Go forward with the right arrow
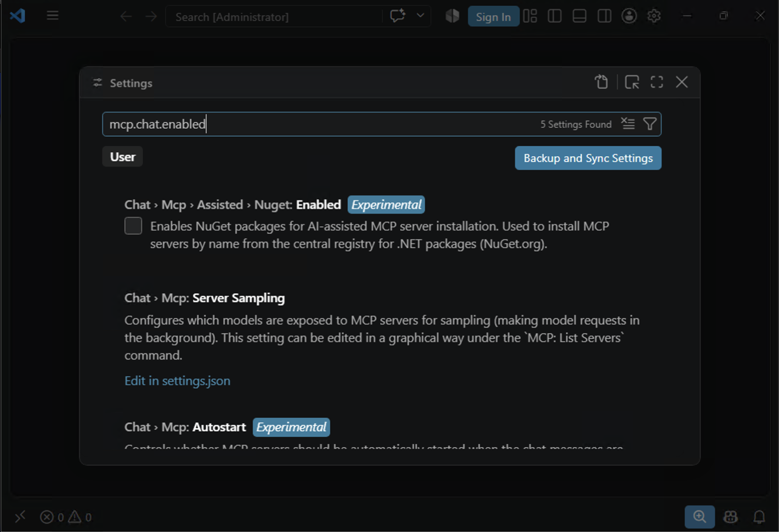 pos(151,17)
